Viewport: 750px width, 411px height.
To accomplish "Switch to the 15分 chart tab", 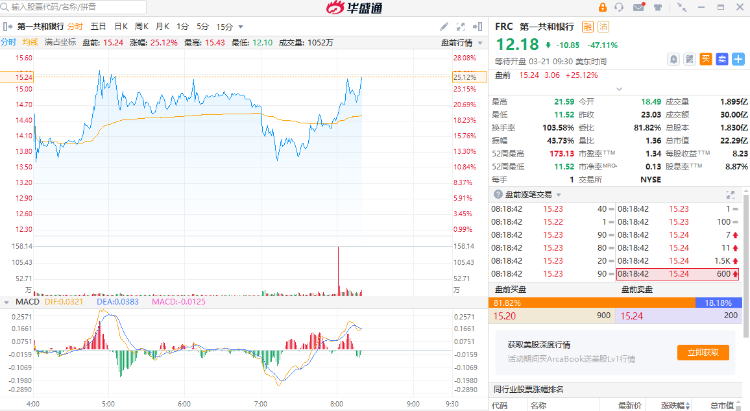I will tap(224, 27).
